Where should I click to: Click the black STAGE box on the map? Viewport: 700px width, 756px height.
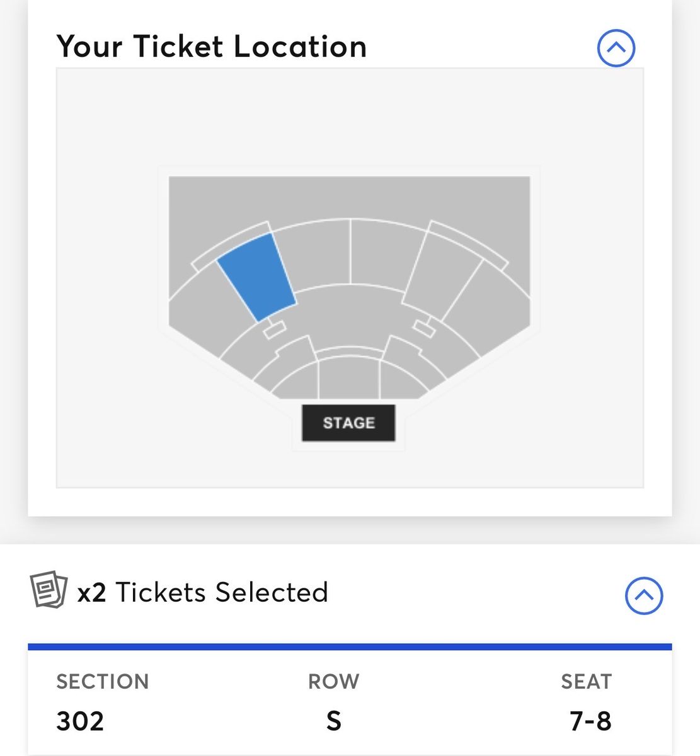pos(348,423)
